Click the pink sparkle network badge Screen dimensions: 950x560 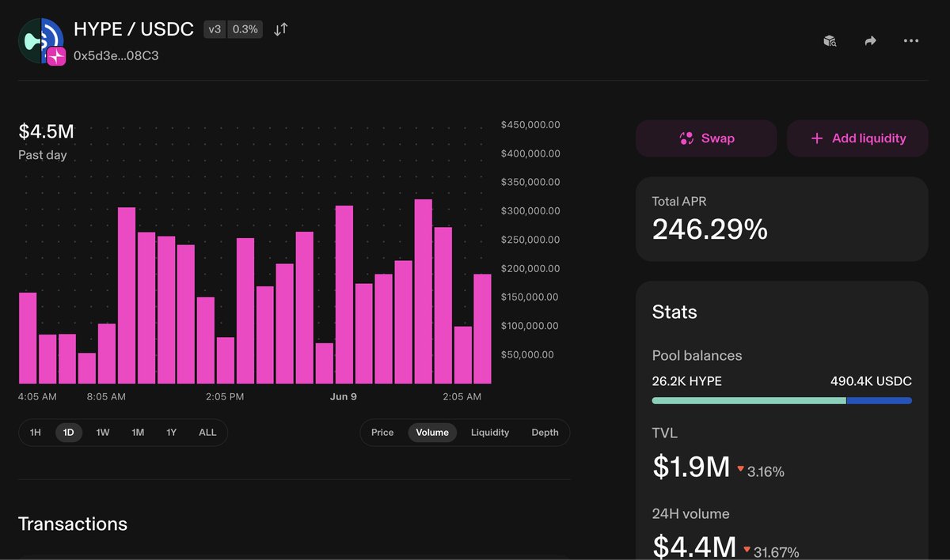pos(56,56)
